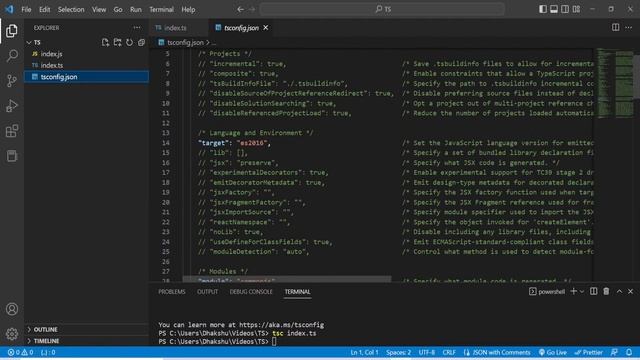Click Prettier status bar item

pyautogui.click(x=589, y=352)
